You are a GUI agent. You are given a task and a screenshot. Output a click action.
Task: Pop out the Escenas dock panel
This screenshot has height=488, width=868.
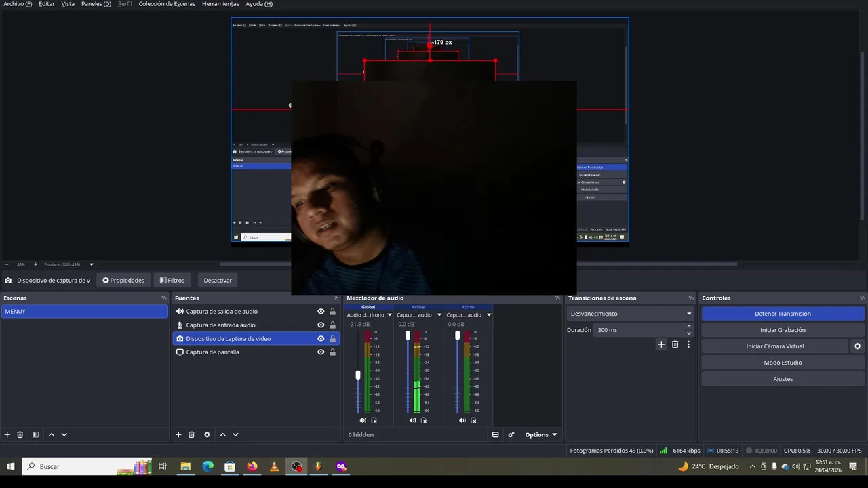click(x=163, y=298)
